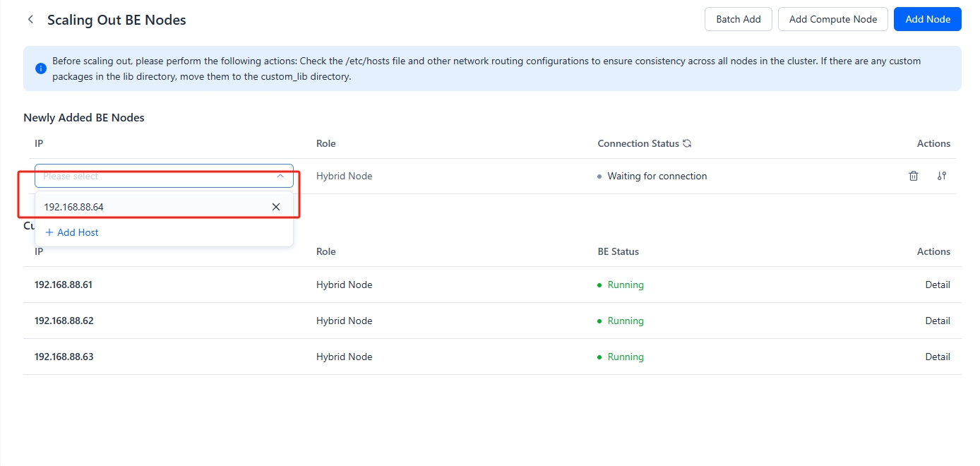Click the Connection Status column header
The width and height of the screenshot is (980, 466).
[638, 143]
